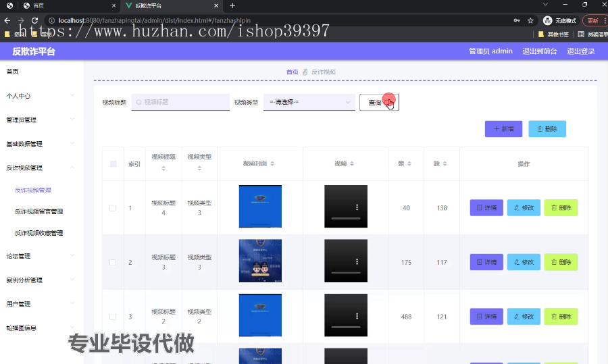This screenshot has width=608, height=364.
Task: Sort by 视频封面 column arrows
Action: [272, 163]
